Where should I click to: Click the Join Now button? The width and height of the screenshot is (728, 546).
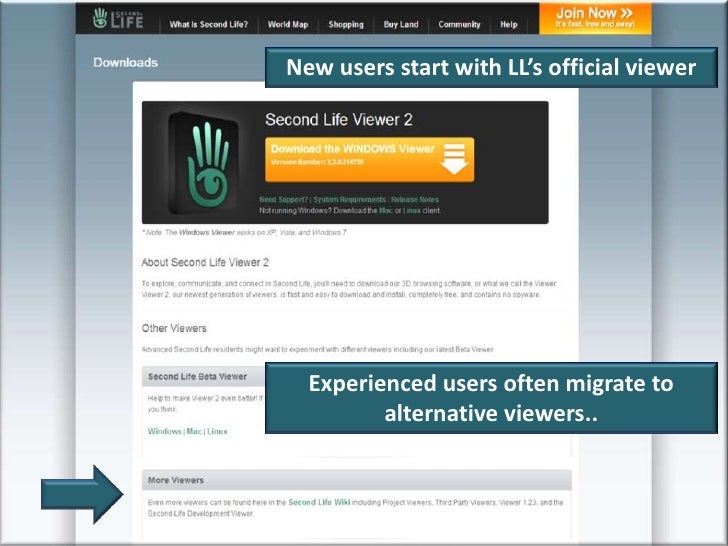coord(595,18)
